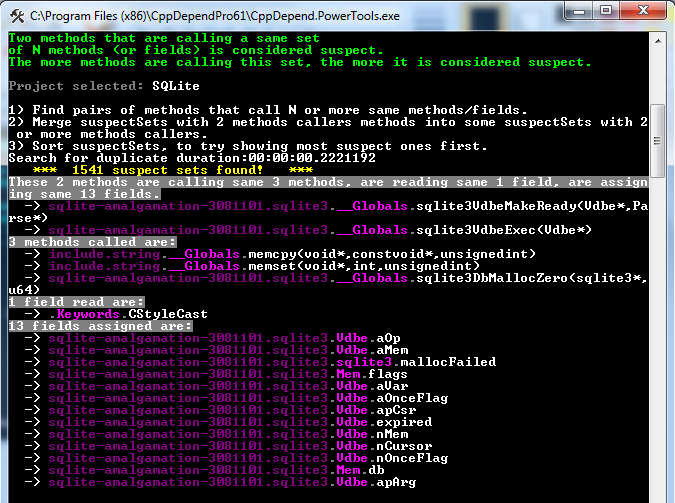Screen dimensions: 675x503
Task: Maximize the PowerTools console window
Action: [606, 11]
